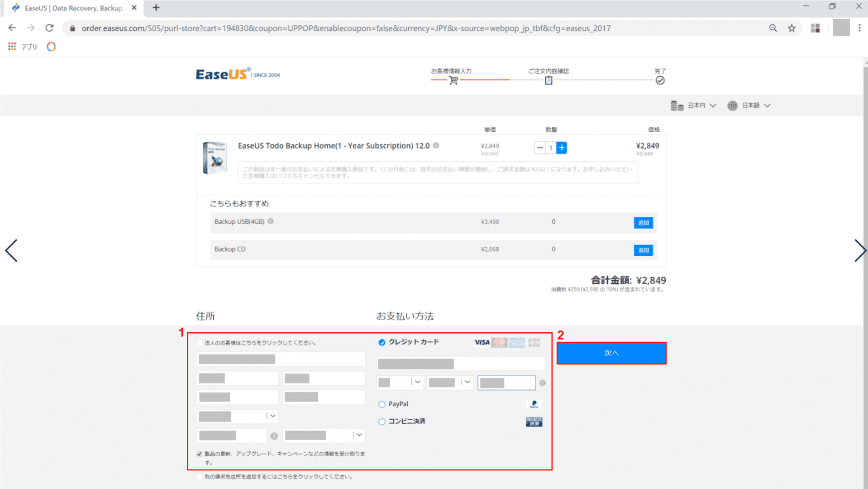Check the 法人のお客様 corporate customer checkbox
This screenshot has height=489, width=868.
point(199,343)
